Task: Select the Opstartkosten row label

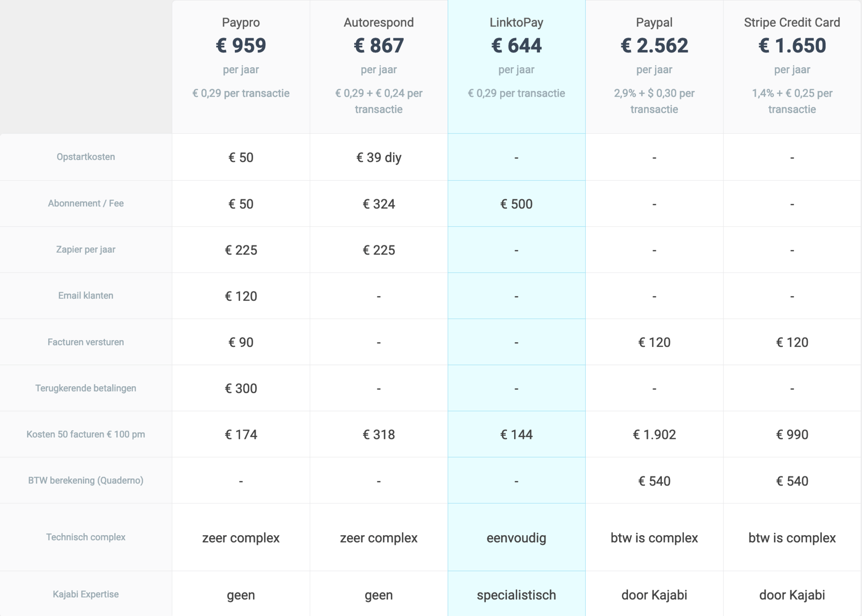Action: coord(86,157)
